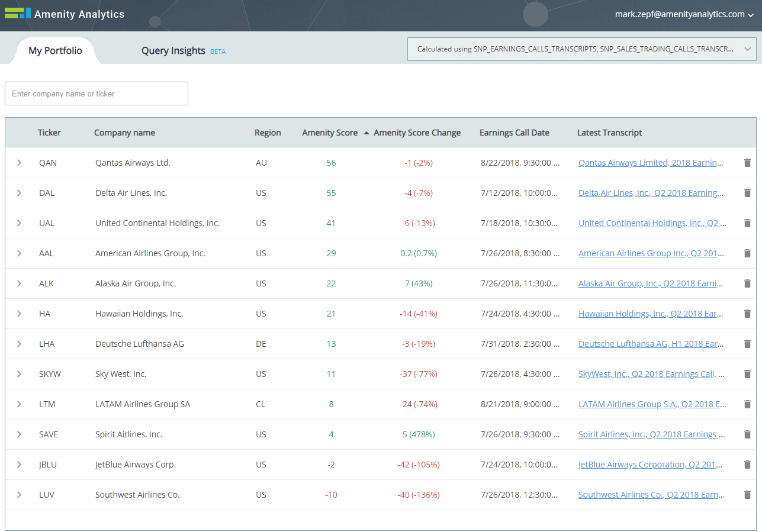Image resolution: width=762 pixels, height=532 pixels.
Task: Click the Amenity Score column header
Action: click(x=330, y=133)
